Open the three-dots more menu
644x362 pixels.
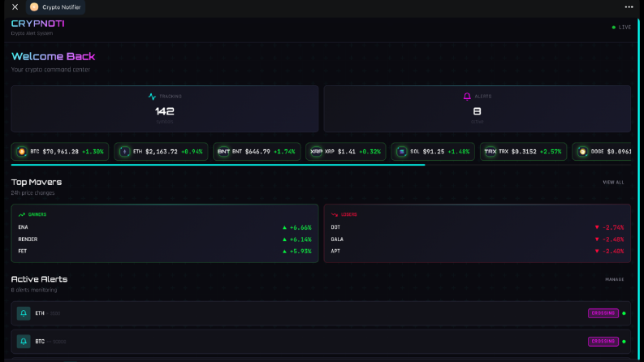click(x=629, y=7)
